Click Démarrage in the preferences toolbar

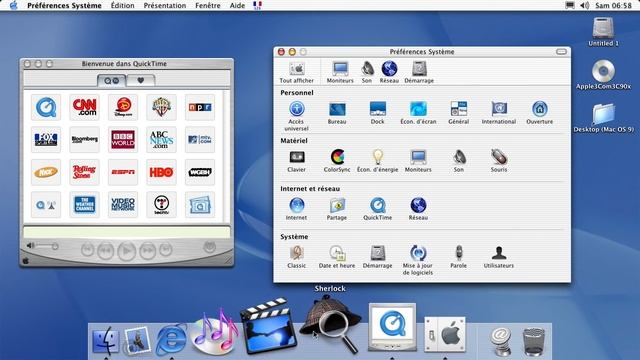pyautogui.click(x=419, y=72)
